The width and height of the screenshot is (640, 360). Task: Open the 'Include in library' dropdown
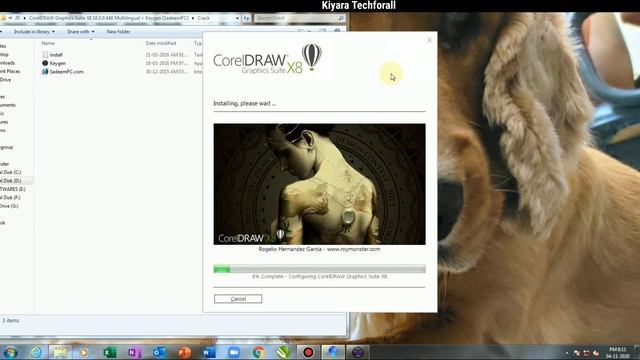[34, 31]
